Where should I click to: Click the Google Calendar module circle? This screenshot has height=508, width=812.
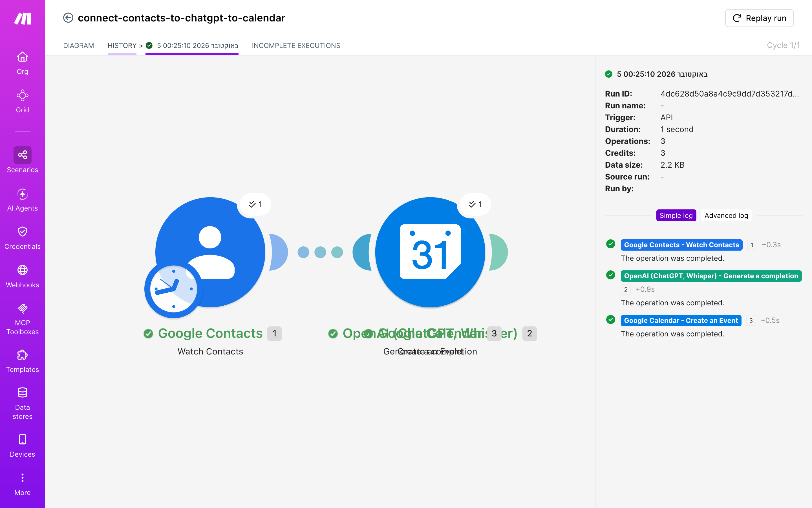pos(430,252)
